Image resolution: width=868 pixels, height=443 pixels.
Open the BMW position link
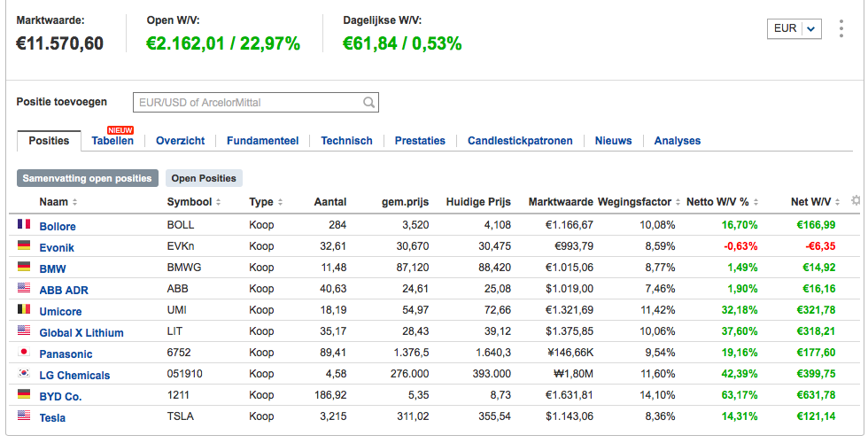52,268
